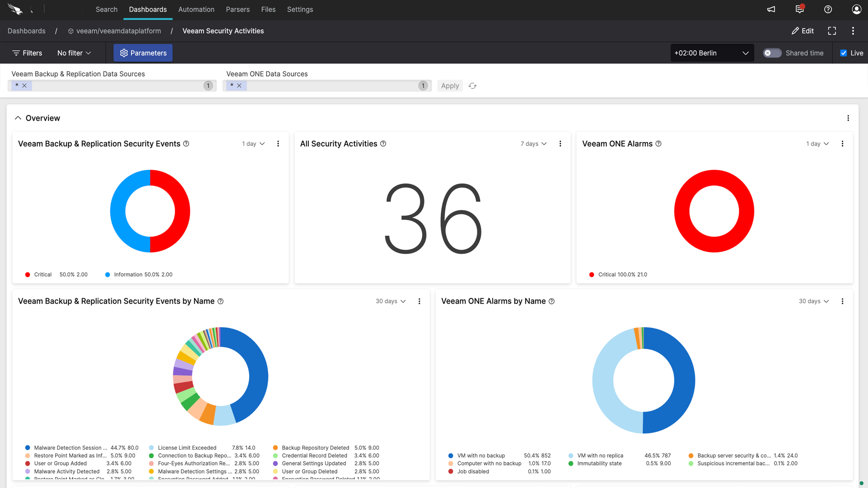Open the +02:00 Berlin timezone dropdown
Image resolution: width=868 pixels, height=488 pixels.
pos(712,53)
